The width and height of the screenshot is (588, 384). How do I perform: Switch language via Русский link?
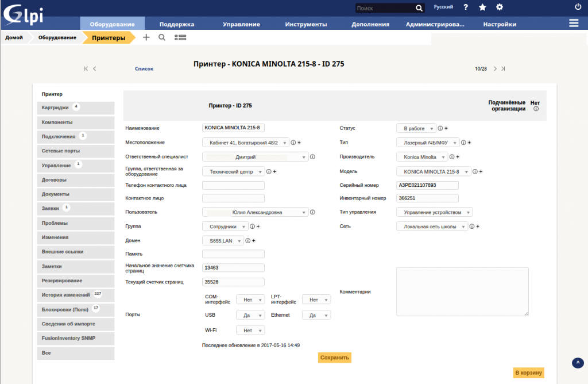point(443,7)
